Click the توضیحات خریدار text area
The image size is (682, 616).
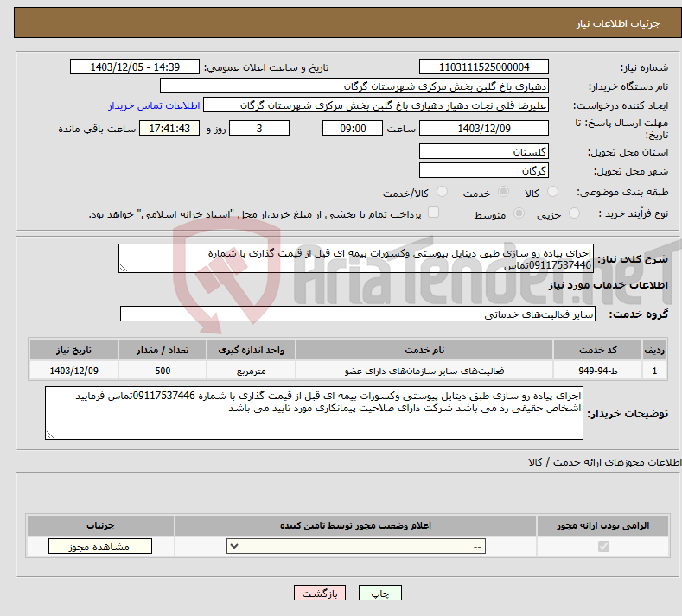(x=314, y=413)
